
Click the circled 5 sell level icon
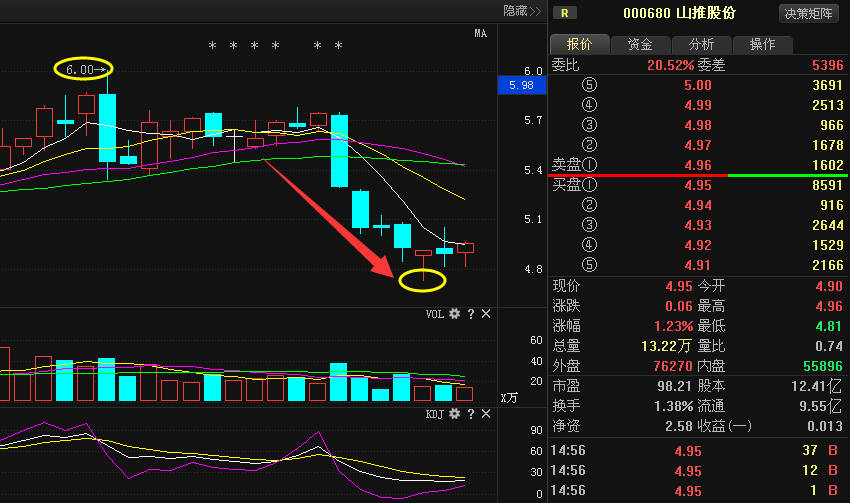tap(589, 86)
